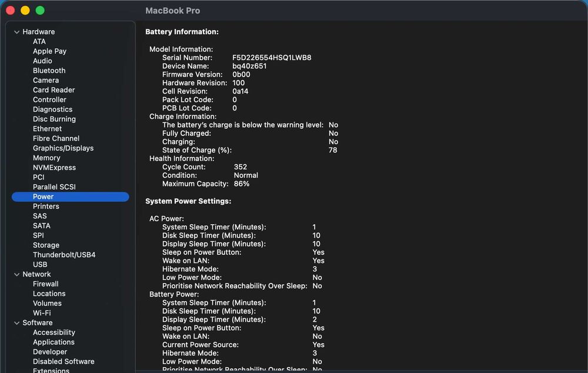
Task: Open Wi-Fi network information
Action: [x=42, y=313]
